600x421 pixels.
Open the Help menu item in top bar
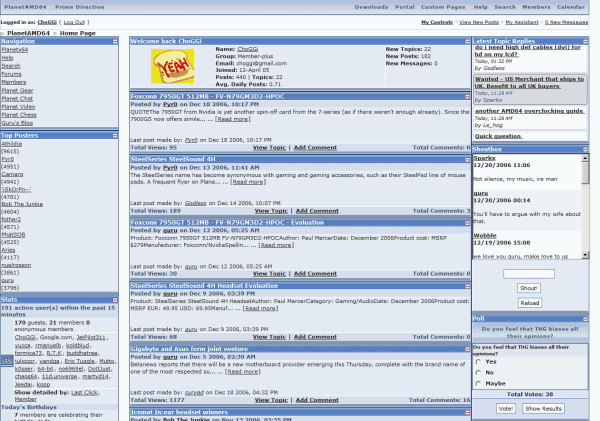[481, 7]
